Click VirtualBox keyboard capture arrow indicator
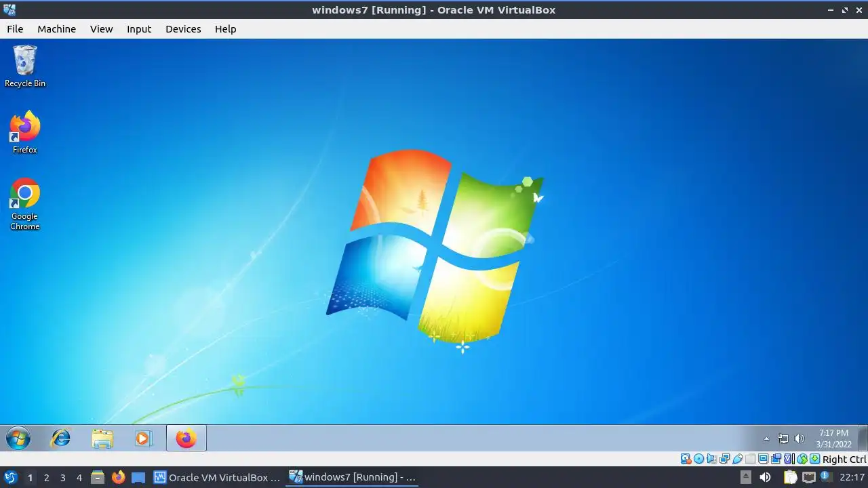The image size is (868, 488). tap(814, 459)
